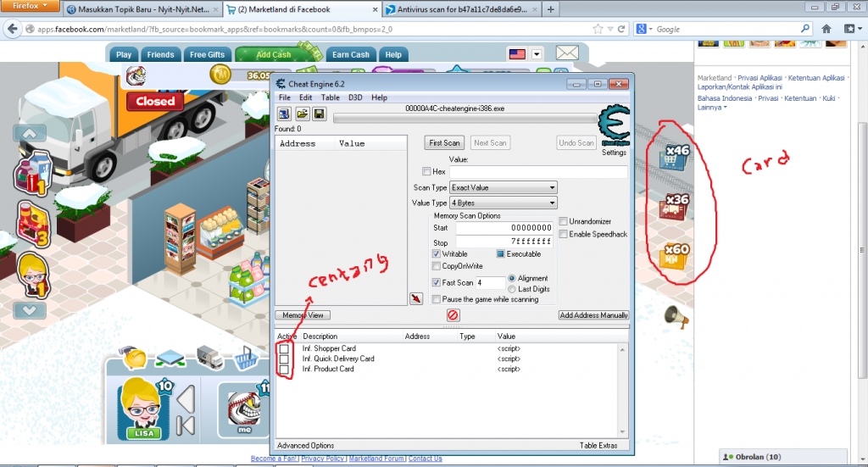The height and width of the screenshot is (467, 868).
Task: Toggle the Executable checkbox
Action: [500, 254]
